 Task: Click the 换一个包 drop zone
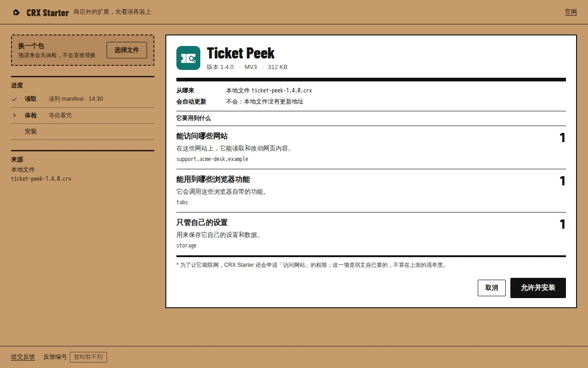point(83,50)
